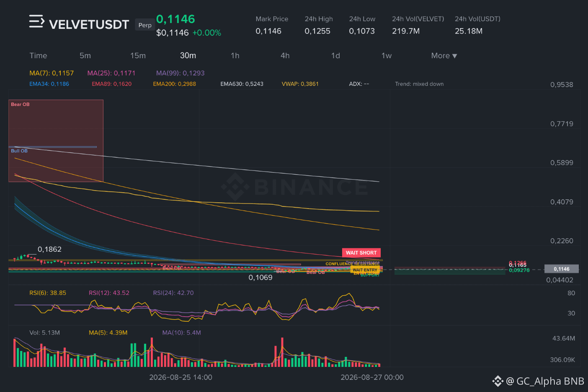Click the Mark Price value 0,1146
Image resolution: width=588 pixels, height=392 pixels.
[268, 31]
